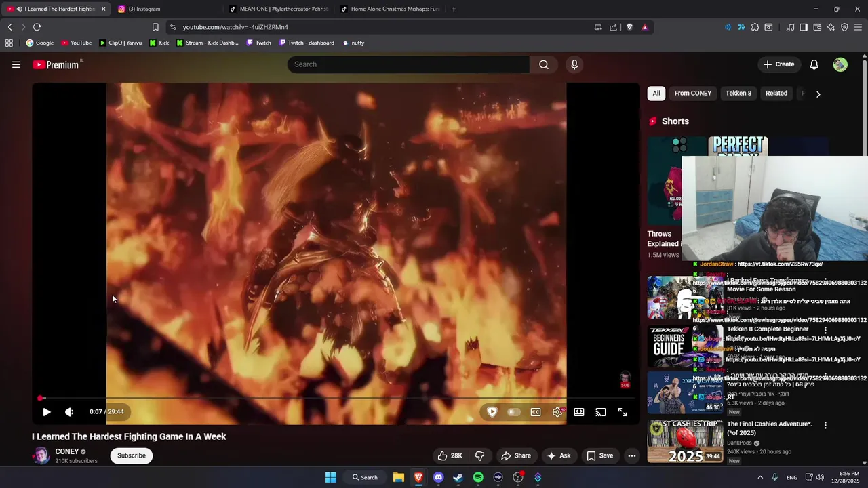
Task: Open the ClipQ | Yanivu bookmark
Action: [121, 43]
